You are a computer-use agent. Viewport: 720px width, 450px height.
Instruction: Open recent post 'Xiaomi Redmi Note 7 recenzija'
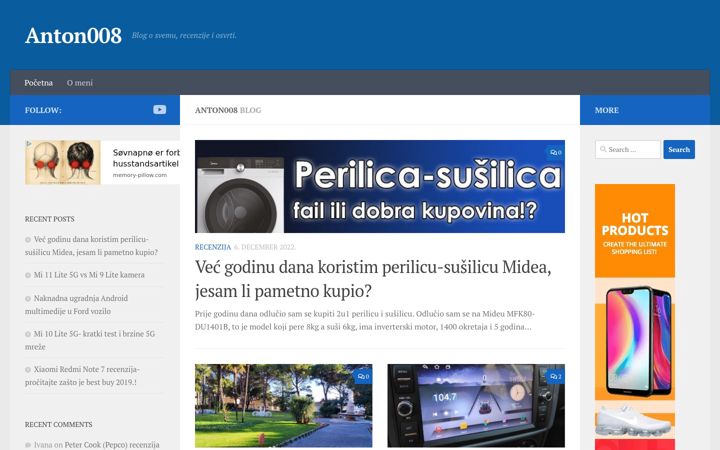pos(82,376)
